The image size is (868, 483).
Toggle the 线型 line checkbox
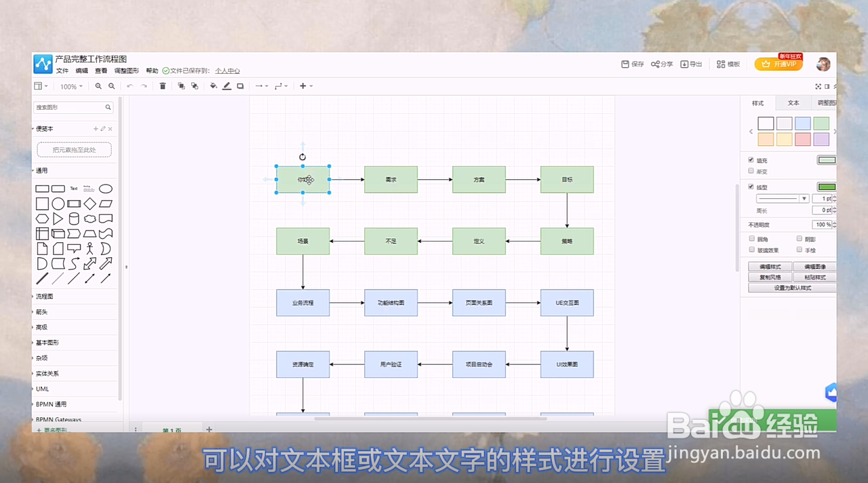(751, 187)
